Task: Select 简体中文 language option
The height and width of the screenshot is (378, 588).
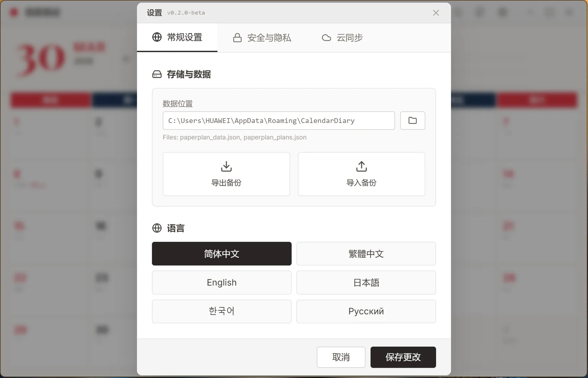Action: coord(221,254)
